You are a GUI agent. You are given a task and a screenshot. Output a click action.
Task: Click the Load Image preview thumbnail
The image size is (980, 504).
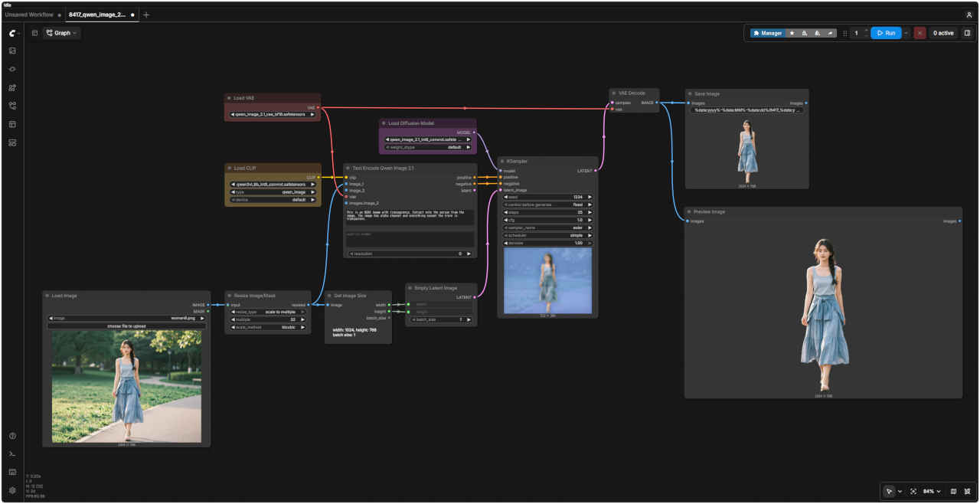[126, 386]
